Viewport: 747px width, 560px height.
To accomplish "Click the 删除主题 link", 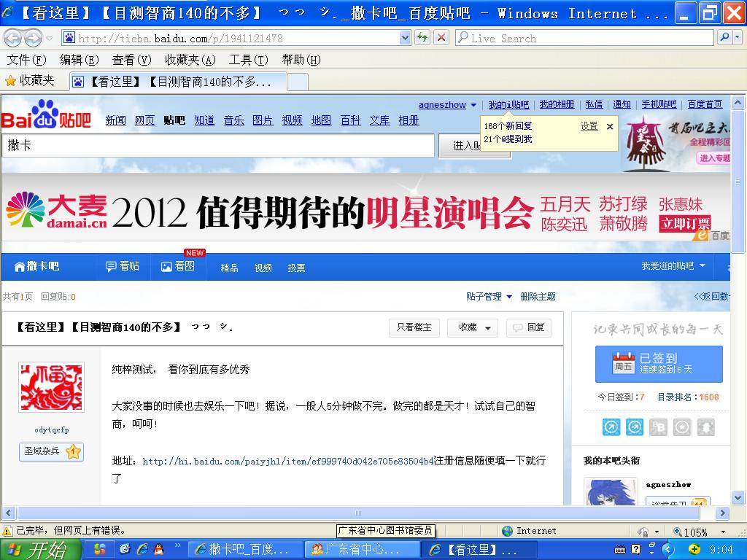I will [x=538, y=297].
